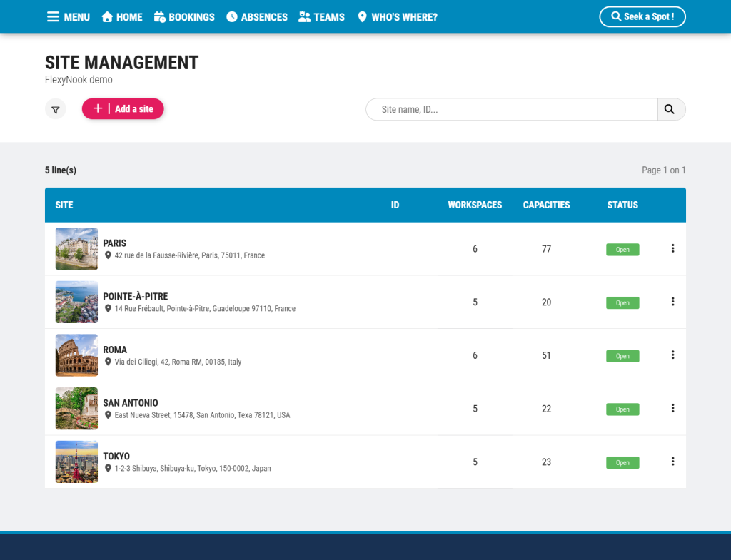Click the Add a site button
The image size is (731, 560).
(x=123, y=109)
